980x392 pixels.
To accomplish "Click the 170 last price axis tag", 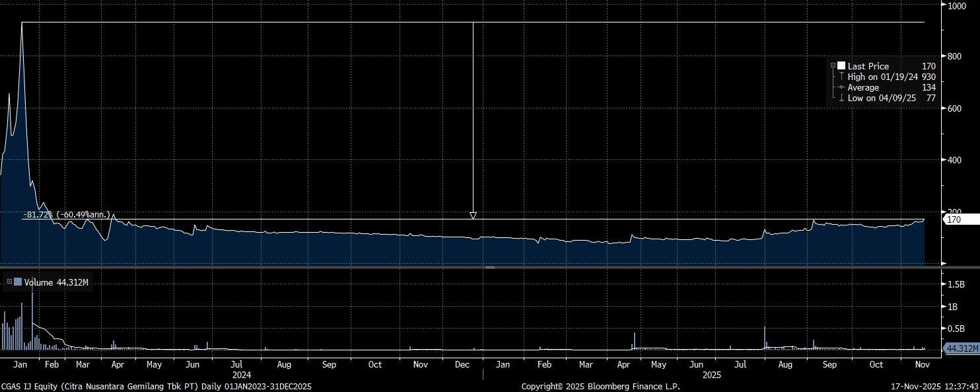I will [954, 219].
